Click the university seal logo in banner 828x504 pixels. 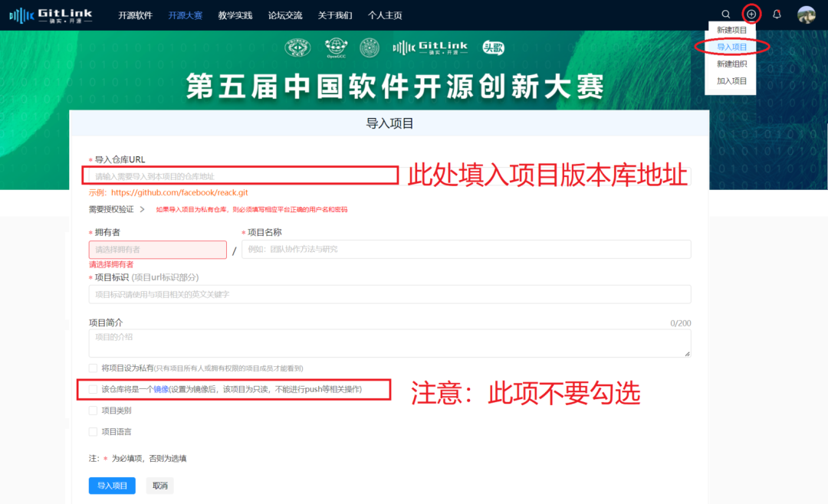[x=367, y=47]
